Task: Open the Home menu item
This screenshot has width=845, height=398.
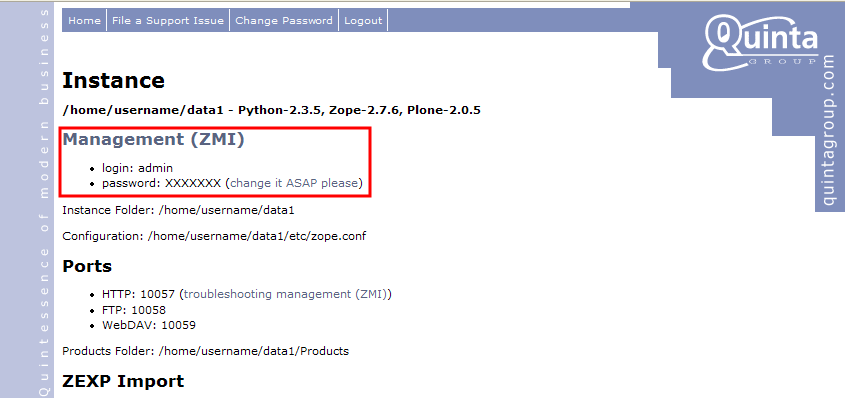Action: 84,20
